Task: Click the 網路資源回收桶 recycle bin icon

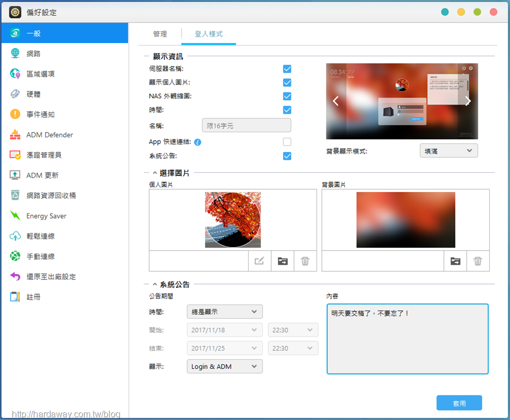Action: click(15, 195)
